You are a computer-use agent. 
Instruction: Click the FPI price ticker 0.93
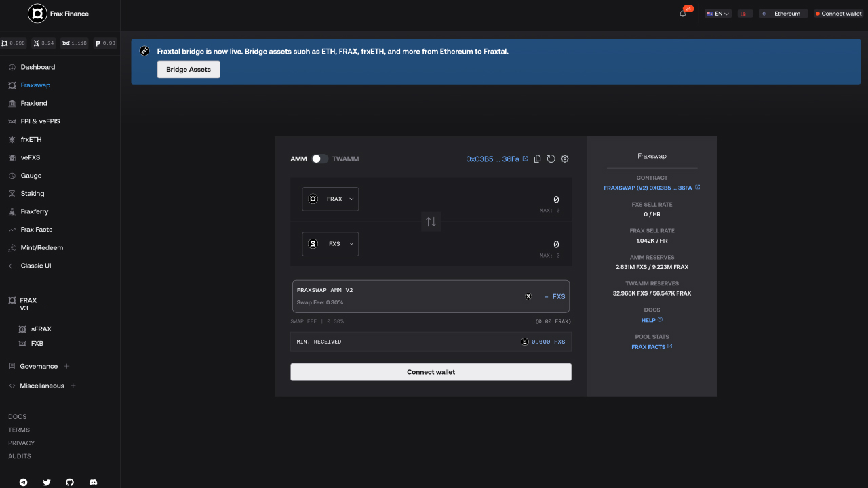pyautogui.click(x=105, y=43)
